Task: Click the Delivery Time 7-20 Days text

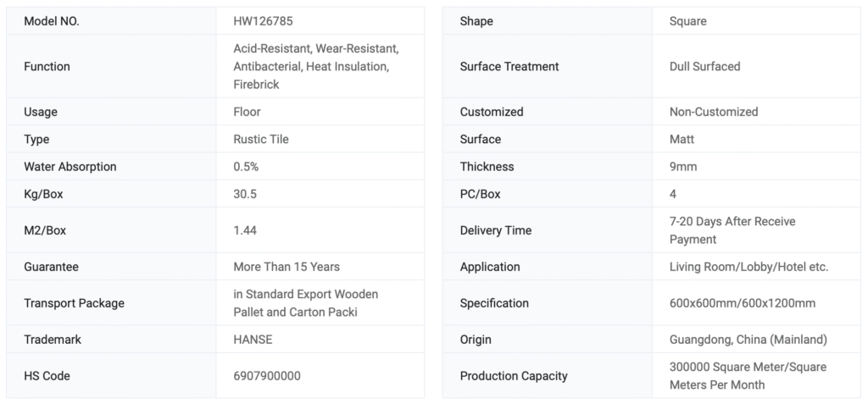Action: coord(732,230)
